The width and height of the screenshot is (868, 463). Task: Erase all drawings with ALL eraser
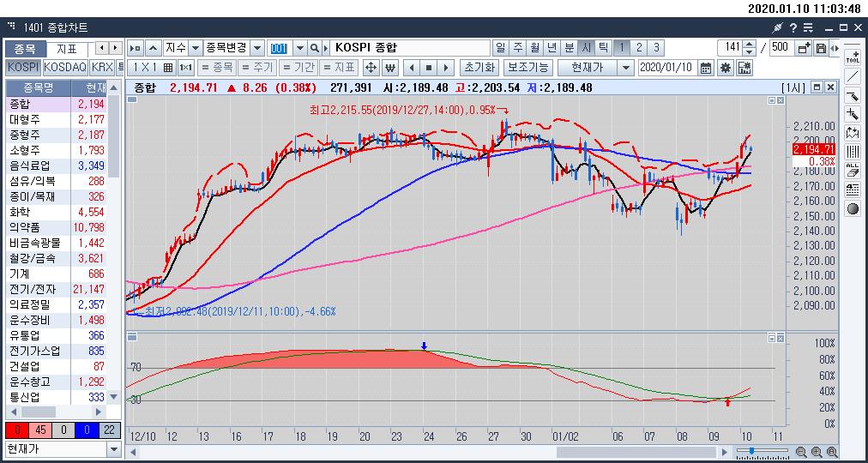point(853,171)
